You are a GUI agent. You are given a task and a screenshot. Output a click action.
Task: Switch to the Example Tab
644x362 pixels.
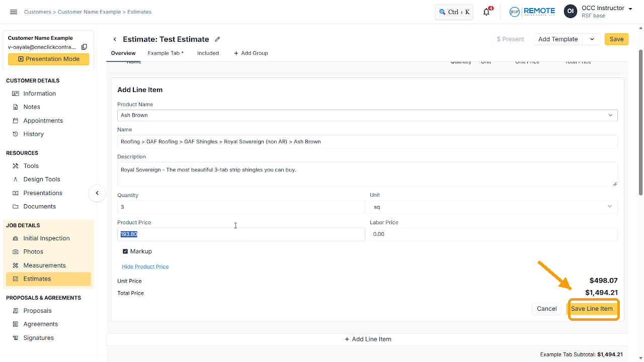[166, 53]
